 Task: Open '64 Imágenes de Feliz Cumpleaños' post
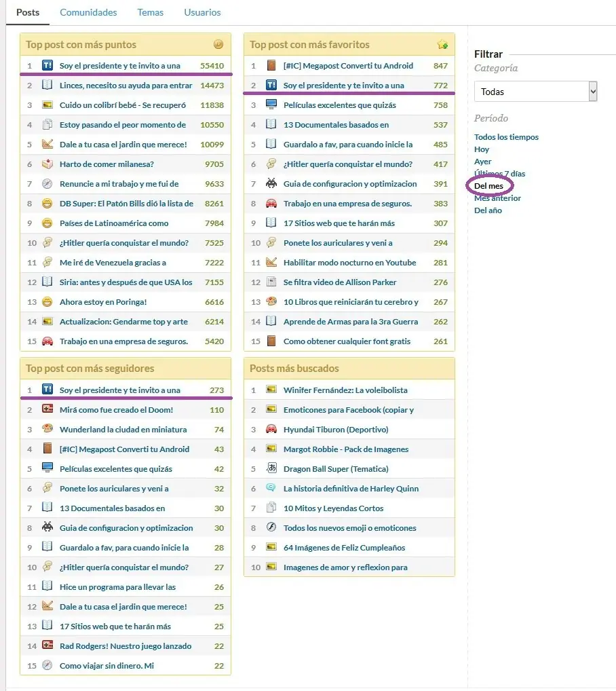(345, 548)
